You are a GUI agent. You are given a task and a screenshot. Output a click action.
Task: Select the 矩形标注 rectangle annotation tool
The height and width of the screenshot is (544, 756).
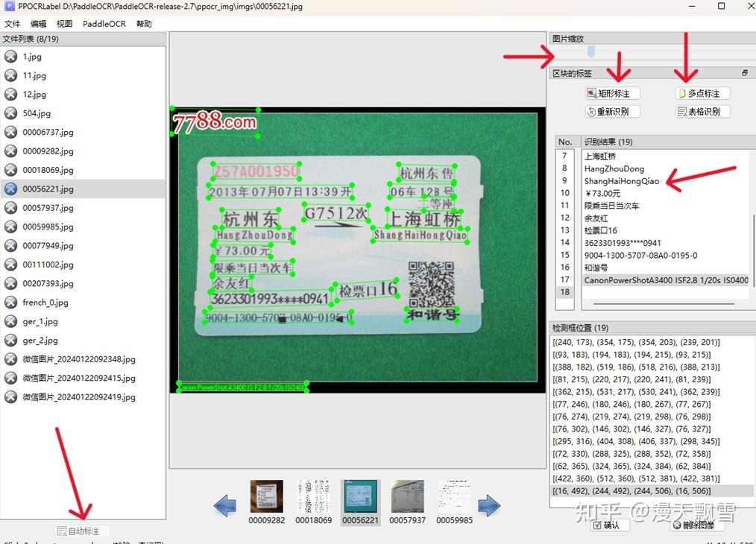tap(612, 92)
